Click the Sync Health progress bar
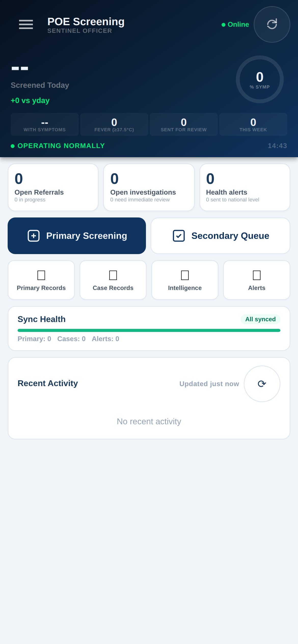Image resolution: width=298 pixels, height=644 pixels. [149, 330]
